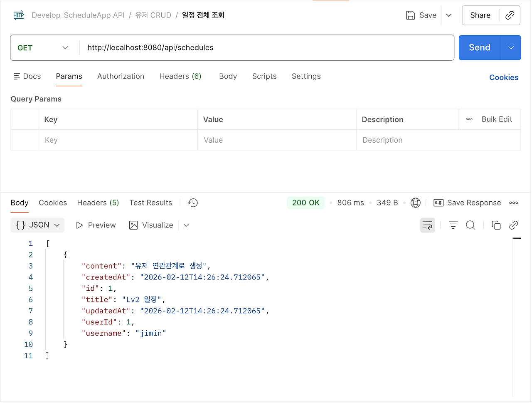Click the "Lv2 일정" title value
The height and width of the screenshot is (403, 532).
point(141,299)
